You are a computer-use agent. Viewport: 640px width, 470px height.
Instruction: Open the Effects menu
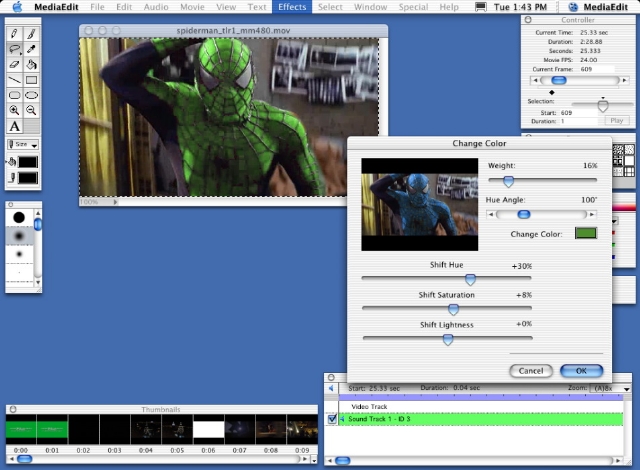click(x=292, y=7)
